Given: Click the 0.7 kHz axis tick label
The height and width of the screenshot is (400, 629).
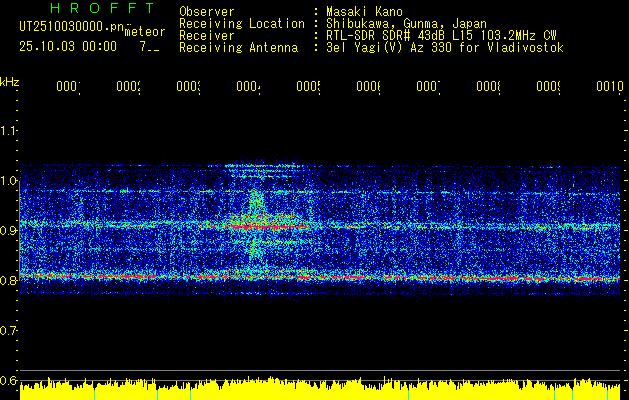Looking at the screenshot, I should (9, 330).
